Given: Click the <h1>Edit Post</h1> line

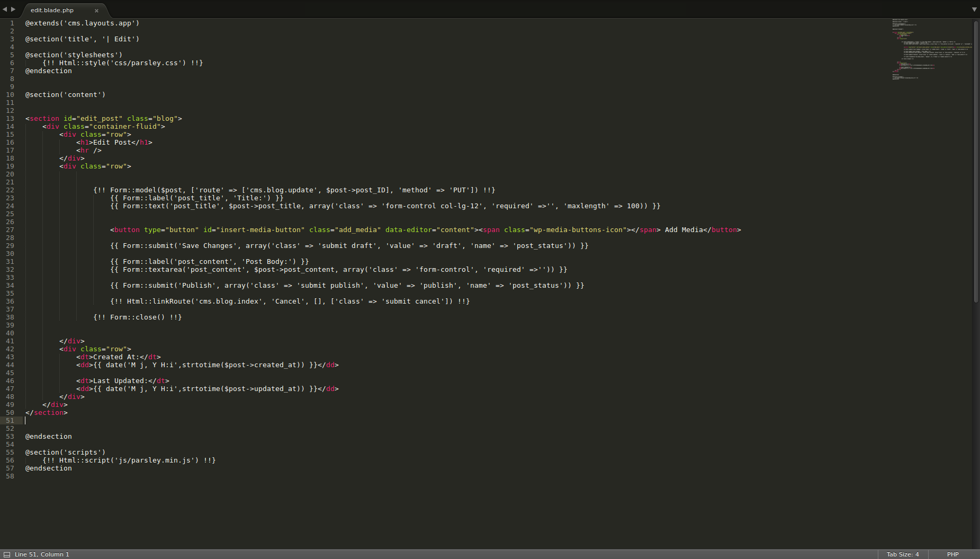Looking at the screenshot, I should [114, 143].
